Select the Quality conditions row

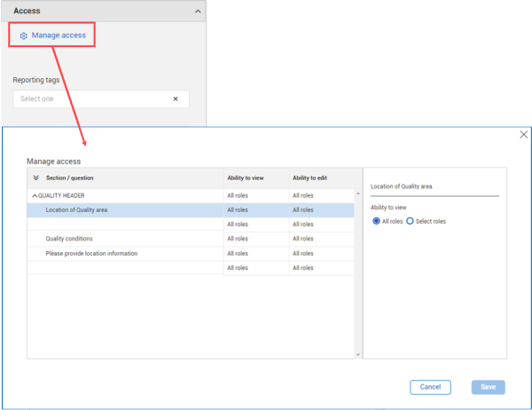pos(69,239)
